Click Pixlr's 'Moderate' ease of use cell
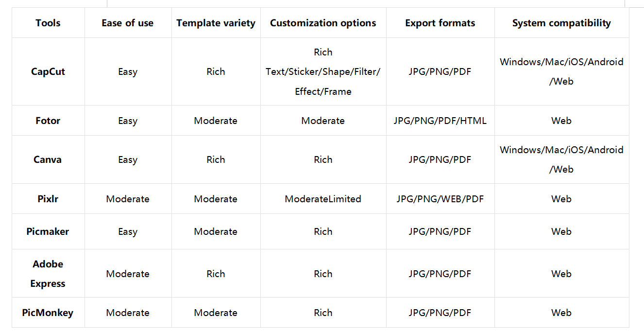The image size is (644, 334). tap(128, 199)
